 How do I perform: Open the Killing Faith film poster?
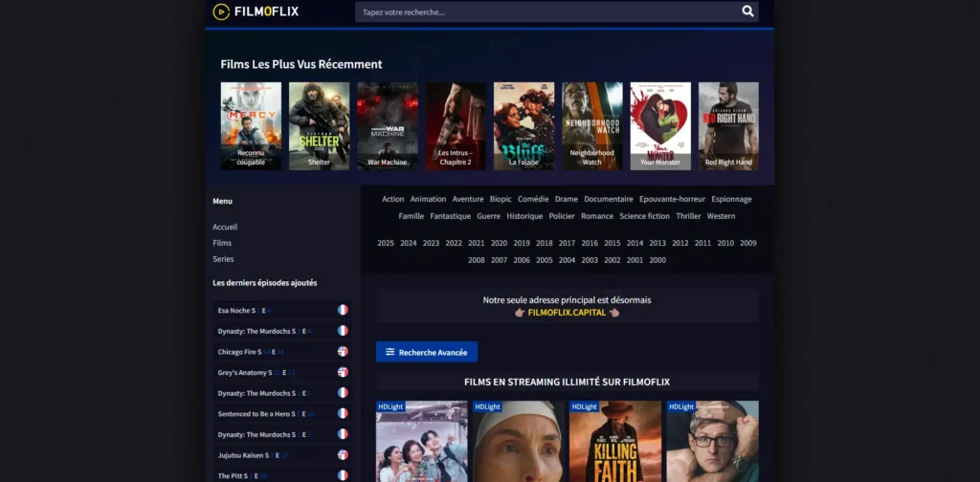click(x=615, y=442)
